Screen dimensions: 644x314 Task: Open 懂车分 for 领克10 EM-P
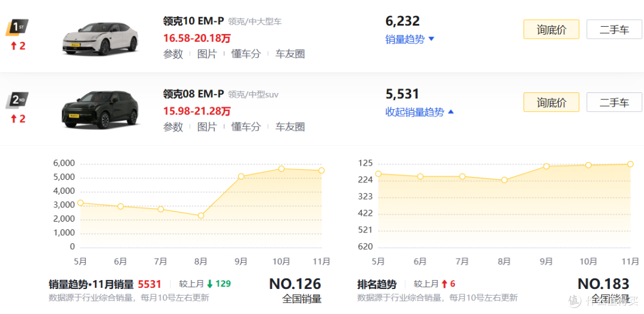(x=246, y=54)
